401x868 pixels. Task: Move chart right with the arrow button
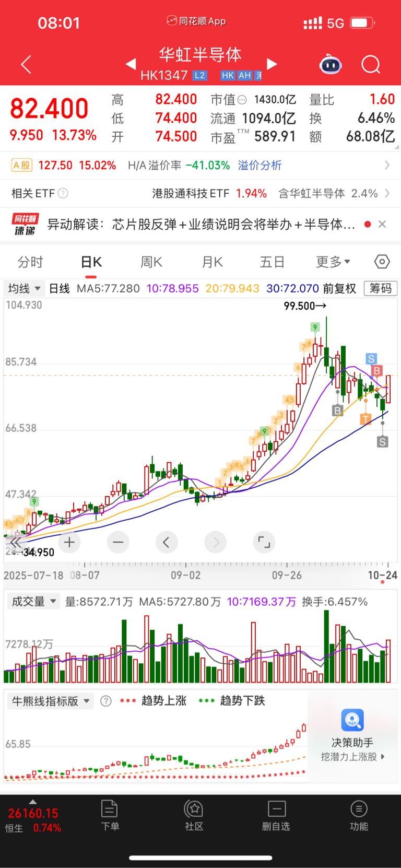216,543
